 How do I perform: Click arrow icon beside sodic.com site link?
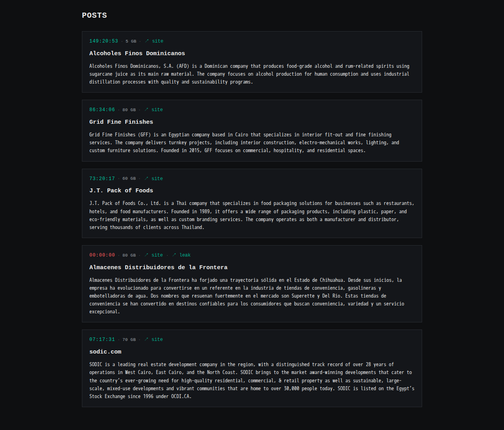(x=146, y=339)
